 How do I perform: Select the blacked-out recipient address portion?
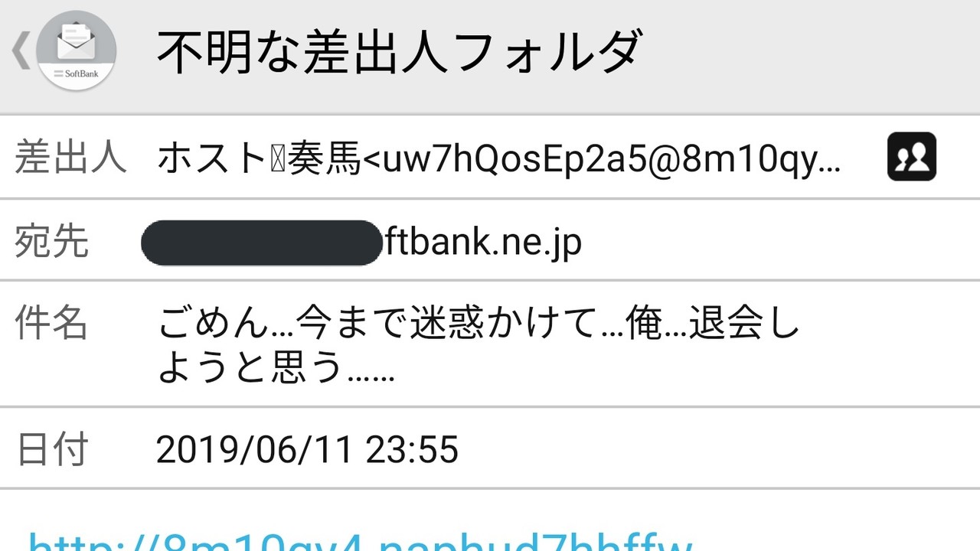tap(262, 243)
